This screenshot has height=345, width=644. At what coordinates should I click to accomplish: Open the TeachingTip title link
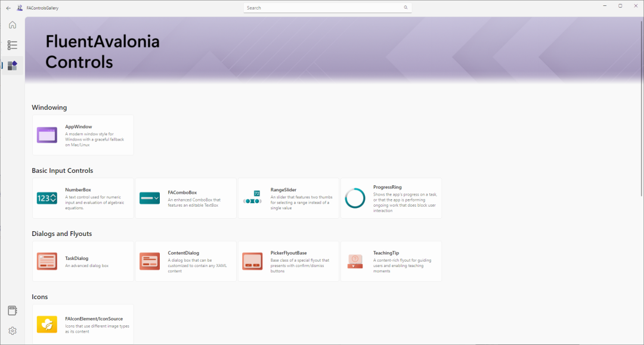click(x=386, y=253)
